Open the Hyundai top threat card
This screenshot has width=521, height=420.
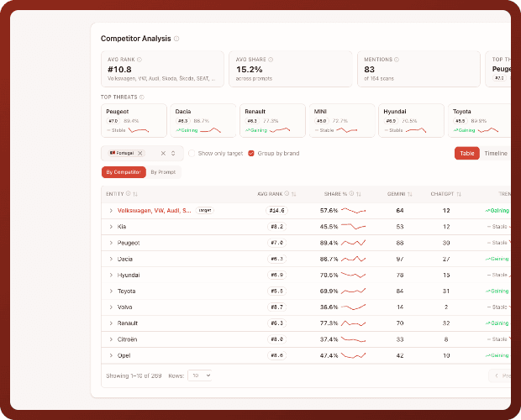(411, 120)
